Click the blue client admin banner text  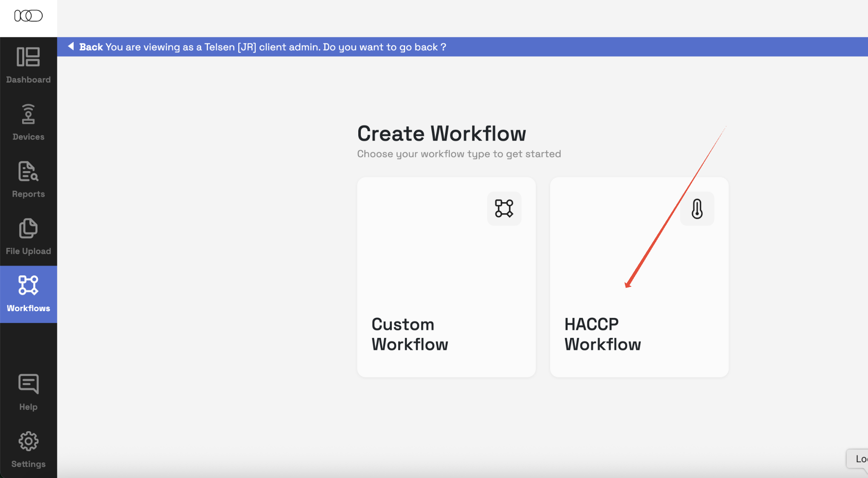pyautogui.click(x=275, y=47)
